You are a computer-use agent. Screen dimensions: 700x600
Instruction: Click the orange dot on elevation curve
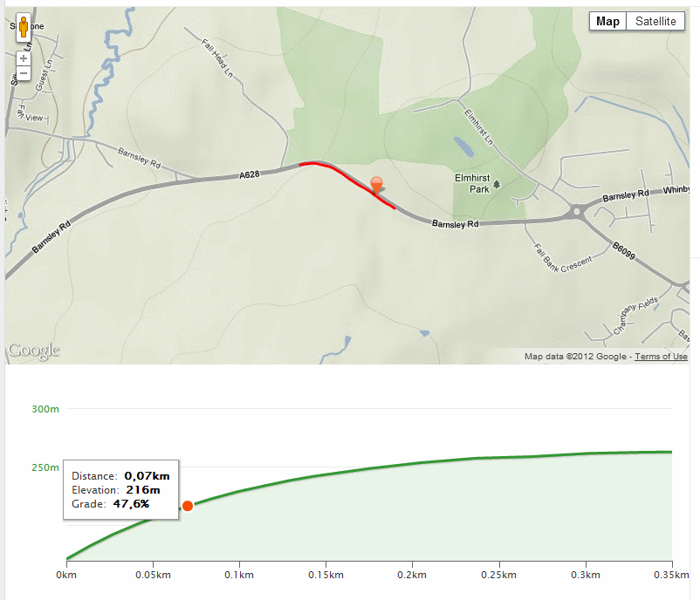(188, 506)
